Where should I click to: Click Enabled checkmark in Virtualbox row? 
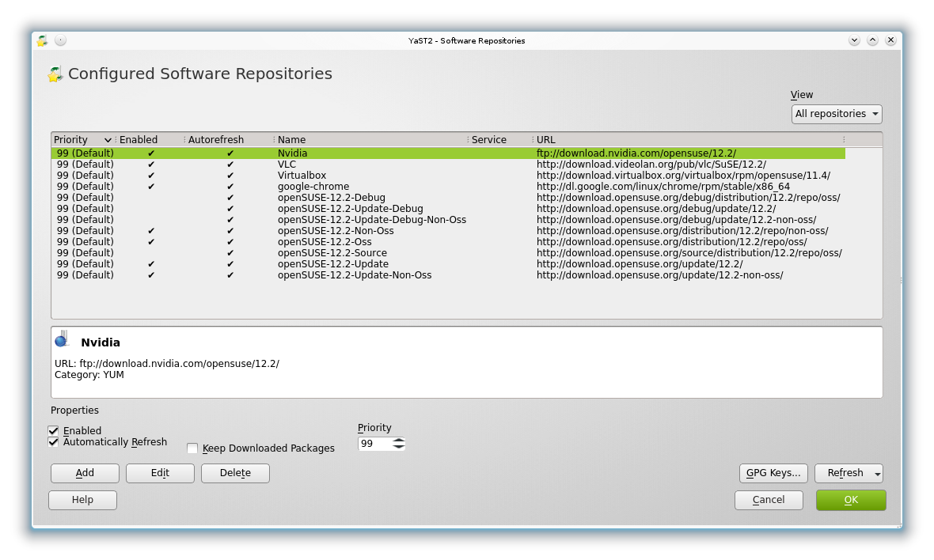click(151, 176)
